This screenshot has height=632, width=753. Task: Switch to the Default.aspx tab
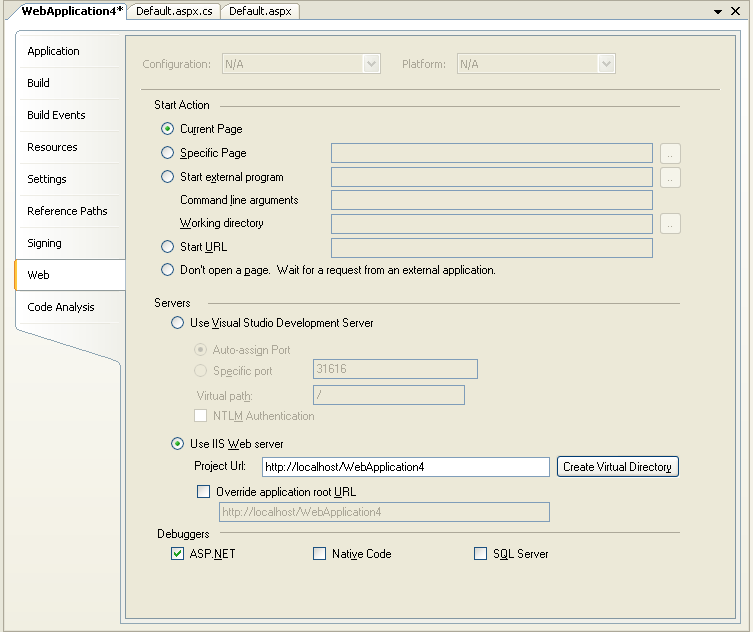point(260,11)
